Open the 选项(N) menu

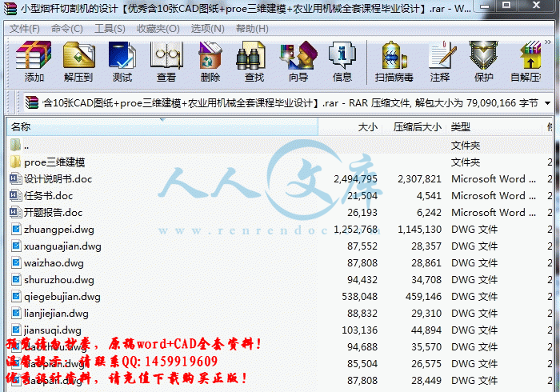click(x=207, y=29)
